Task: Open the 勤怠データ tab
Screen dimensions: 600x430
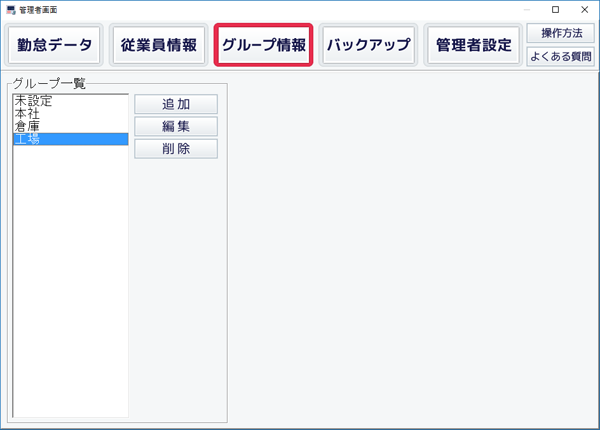Action: point(54,46)
